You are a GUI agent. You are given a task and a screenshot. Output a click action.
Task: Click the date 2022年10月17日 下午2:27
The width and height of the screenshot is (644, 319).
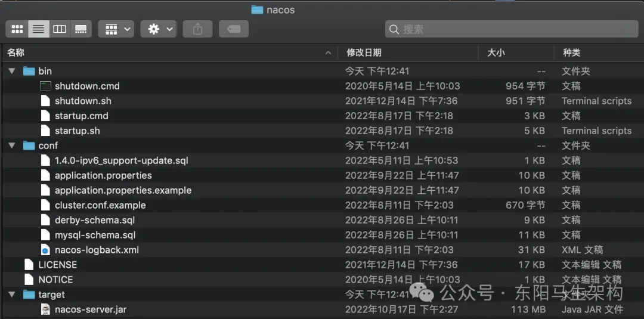(402, 309)
